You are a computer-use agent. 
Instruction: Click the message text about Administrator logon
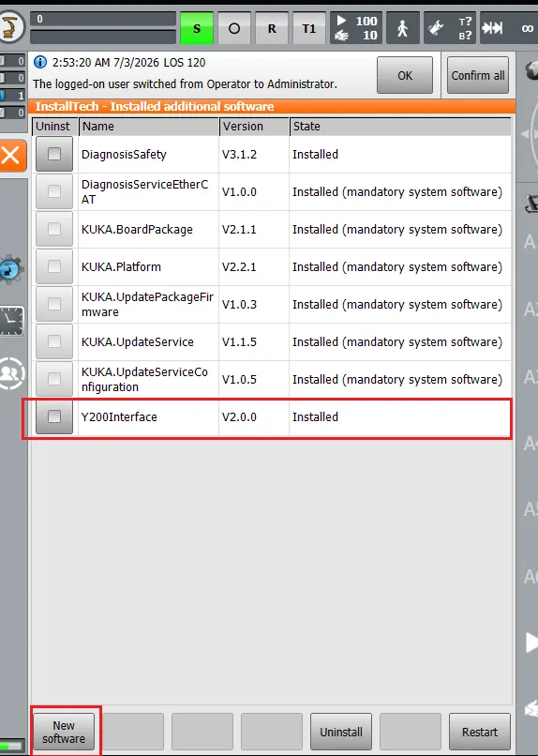click(185, 83)
